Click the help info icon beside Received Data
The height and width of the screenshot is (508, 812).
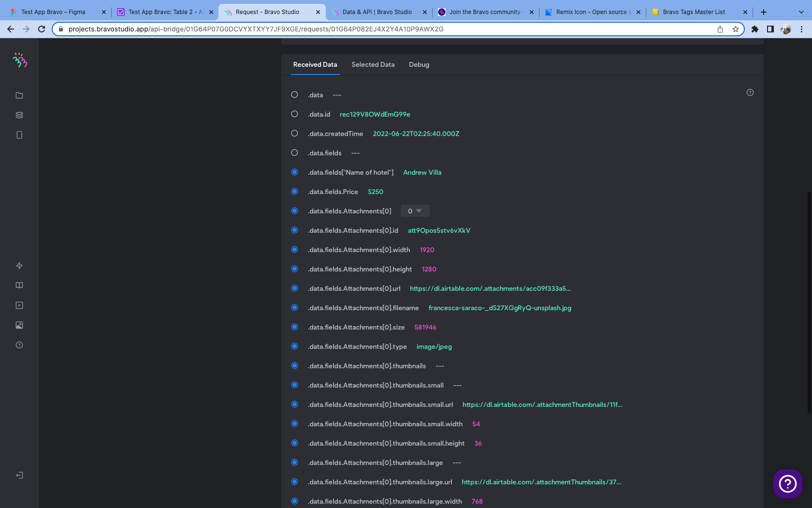pos(750,92)
